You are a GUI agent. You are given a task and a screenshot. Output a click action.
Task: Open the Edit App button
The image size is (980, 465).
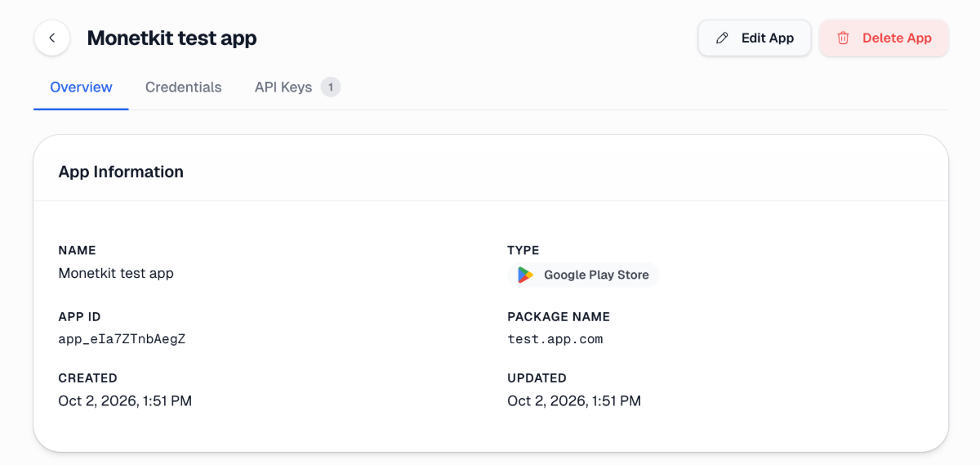click(755, 38)
